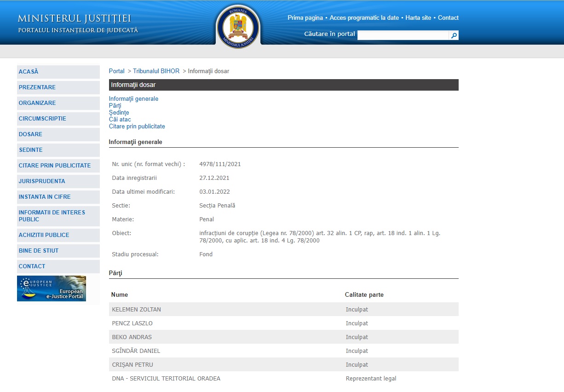
Task: Jump to Informații generale anchor link
Action: 133,99
